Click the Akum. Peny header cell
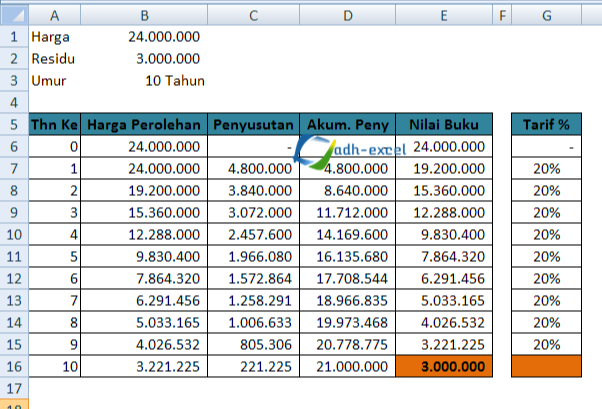The width and height of the screenshot is (602, 409). (347, 124)
